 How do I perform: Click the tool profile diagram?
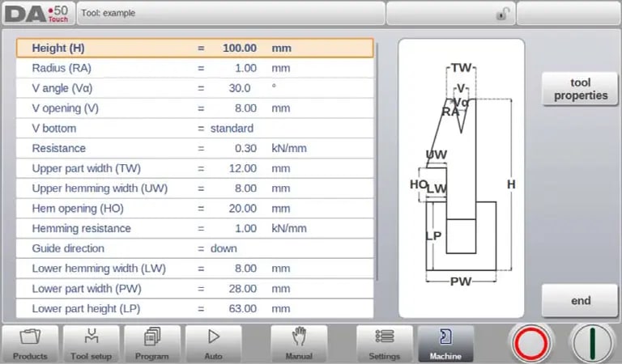(x=462, y=178)
